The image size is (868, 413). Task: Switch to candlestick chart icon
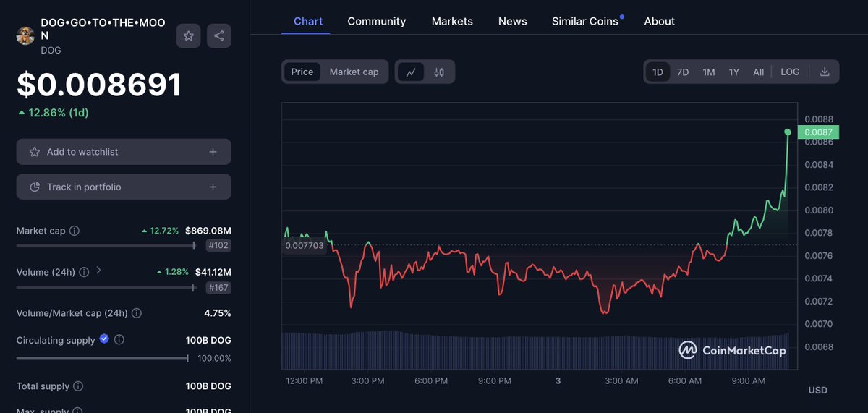tap(439, 72)
